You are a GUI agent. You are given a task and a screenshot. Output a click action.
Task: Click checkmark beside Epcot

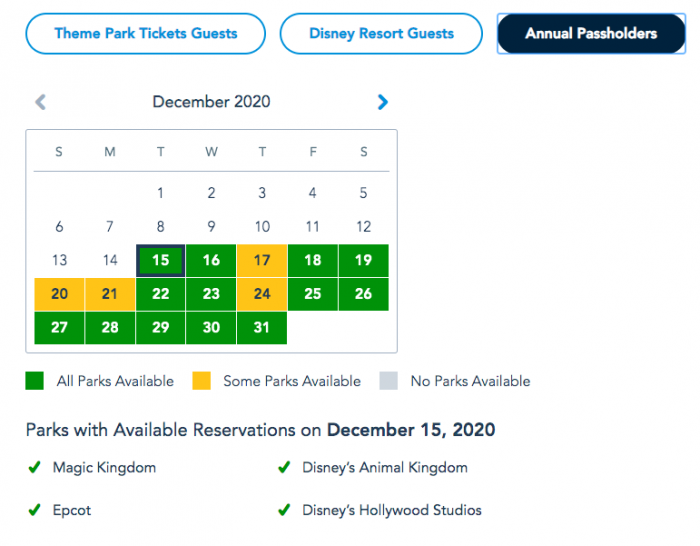(x=34, y=510)
